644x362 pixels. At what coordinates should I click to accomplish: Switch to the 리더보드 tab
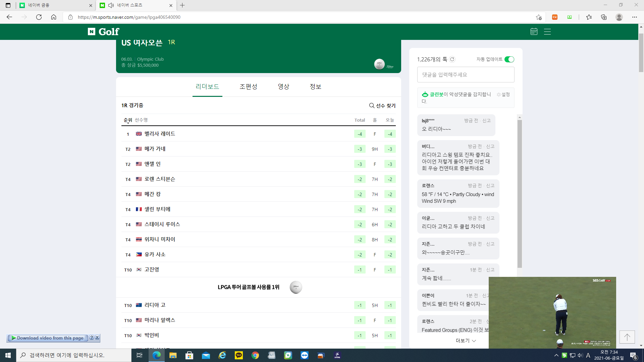(207, 87)
